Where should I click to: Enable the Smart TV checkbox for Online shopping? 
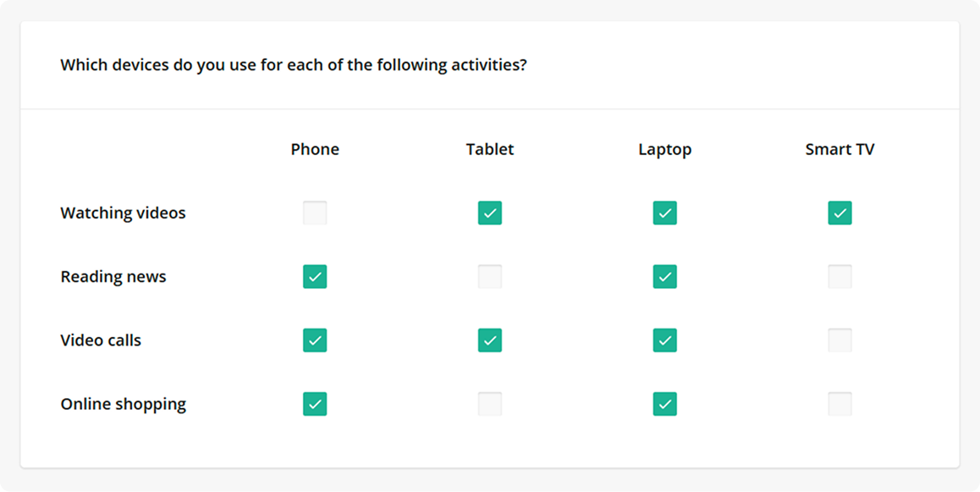[x=840, y=404]
